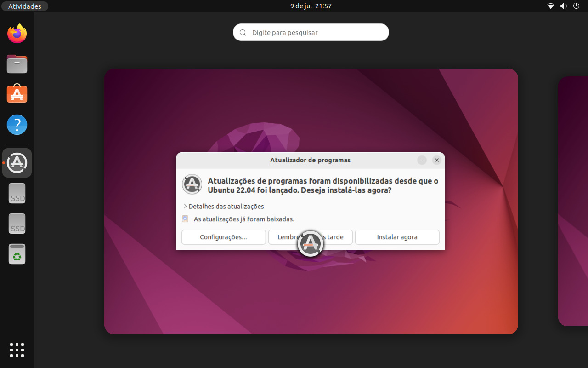Screen dimensions: 588x368
Task: Switch to the second workspace thumbnail
Action: pyautogui.click(x=573, y=201)
